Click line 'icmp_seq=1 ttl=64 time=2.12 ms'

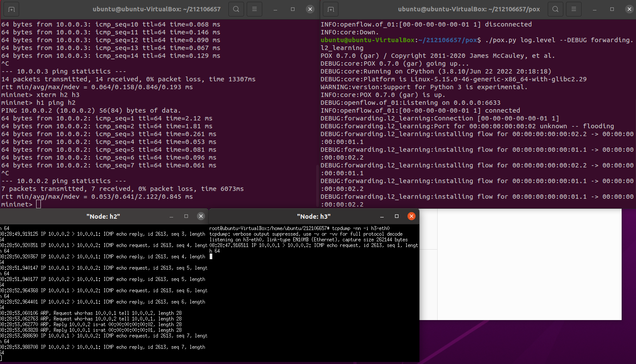tap(107, 118)
